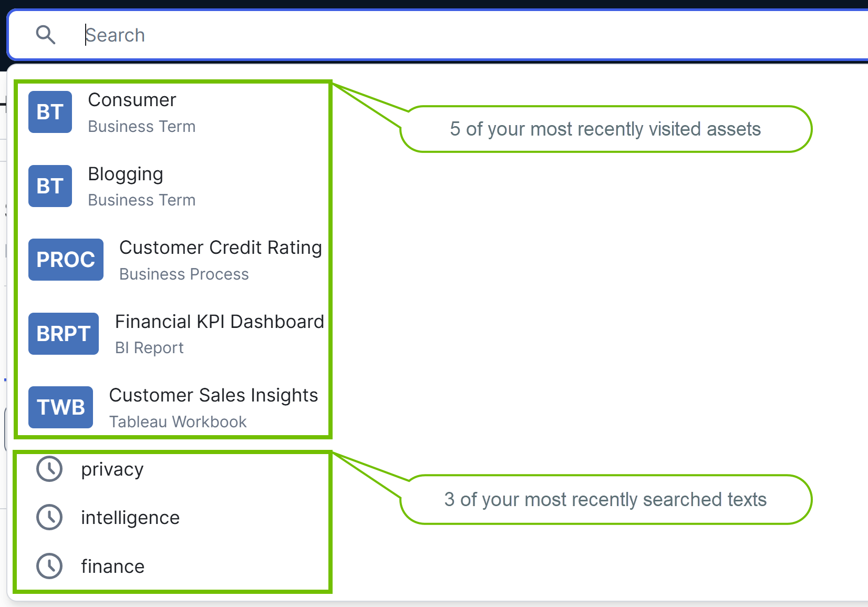Click the TWB Tableau Workbook icon
The width and height of the screenshot is (868, 607).
click(x=60, y=407)
